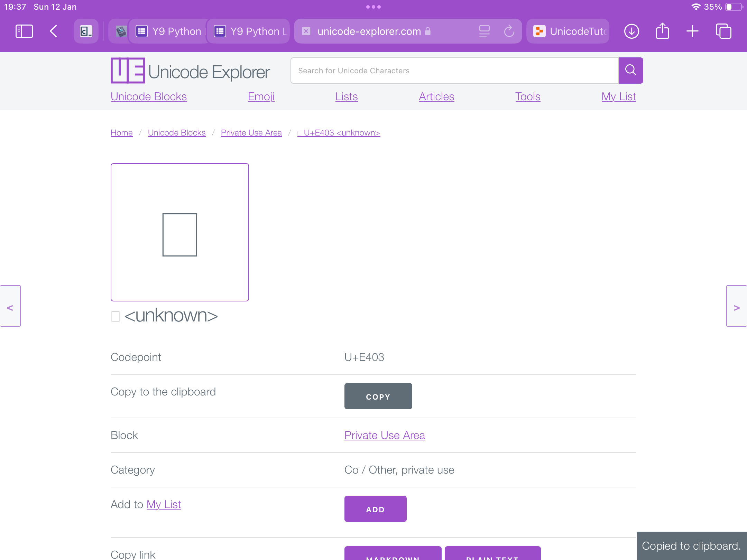Open a new tab with plus icon
This screenshot has height=560, width=747.
[x=692, y=31]
